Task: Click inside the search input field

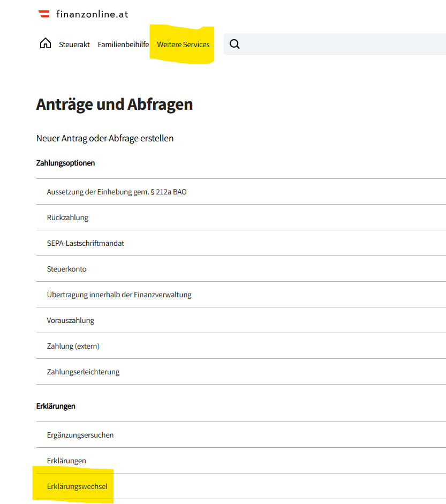Action: coord(343,44)
